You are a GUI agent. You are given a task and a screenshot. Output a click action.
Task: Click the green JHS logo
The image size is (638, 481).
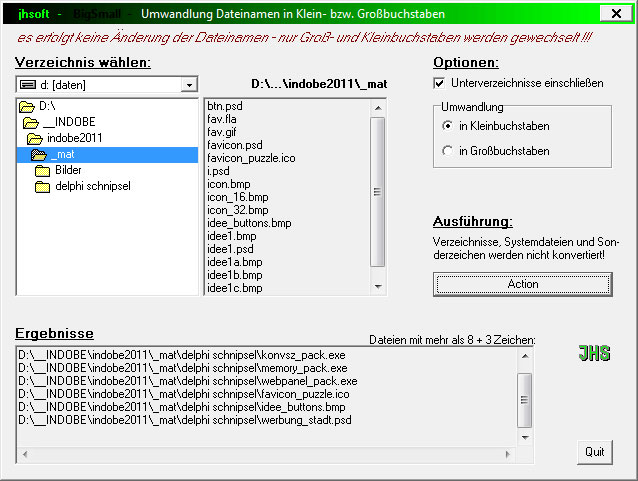click(x=594, y=353)
